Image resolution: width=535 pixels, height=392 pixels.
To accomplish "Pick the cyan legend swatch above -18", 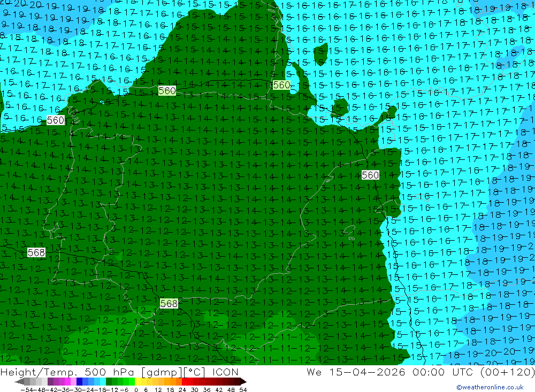I will (x=103, y=381).
